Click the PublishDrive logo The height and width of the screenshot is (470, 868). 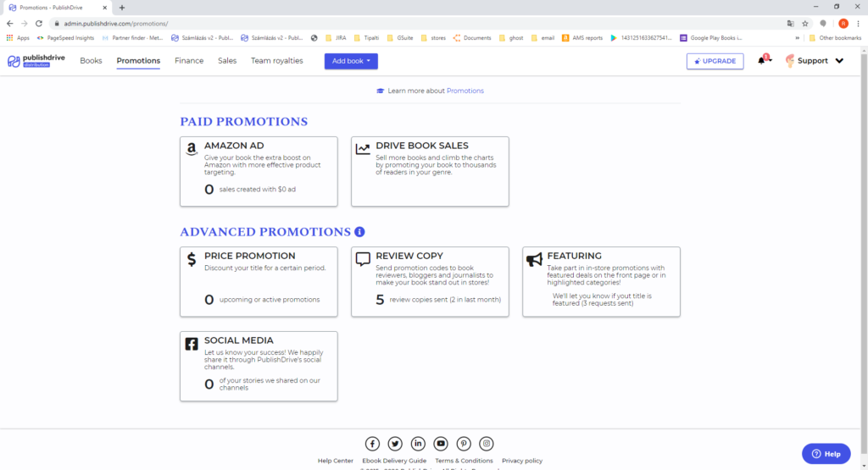pos(36,61)
